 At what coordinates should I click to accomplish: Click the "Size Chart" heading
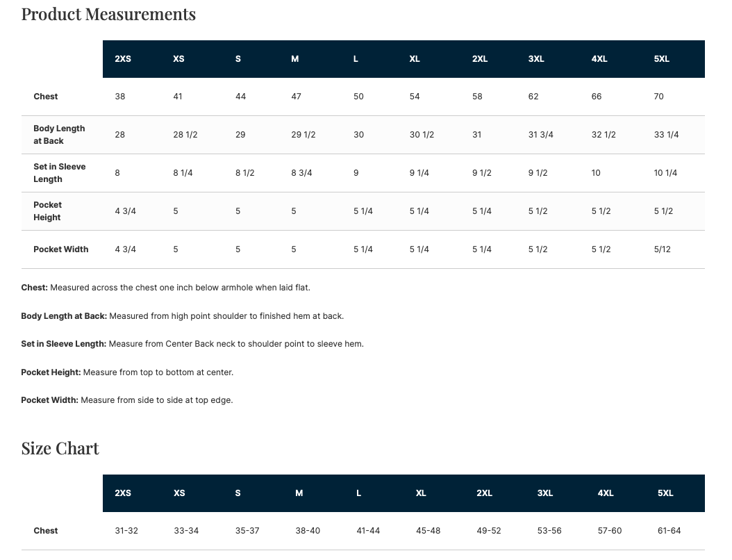pos(60,448)
